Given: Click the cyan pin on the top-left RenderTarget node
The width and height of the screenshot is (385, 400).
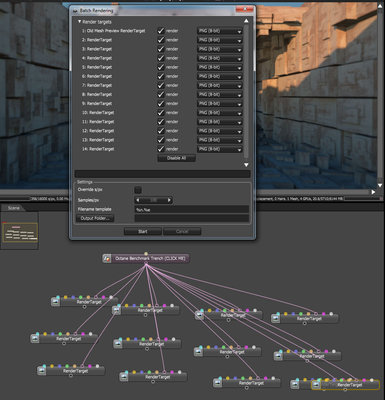Looking at the screenshot, I should [58, 297].
